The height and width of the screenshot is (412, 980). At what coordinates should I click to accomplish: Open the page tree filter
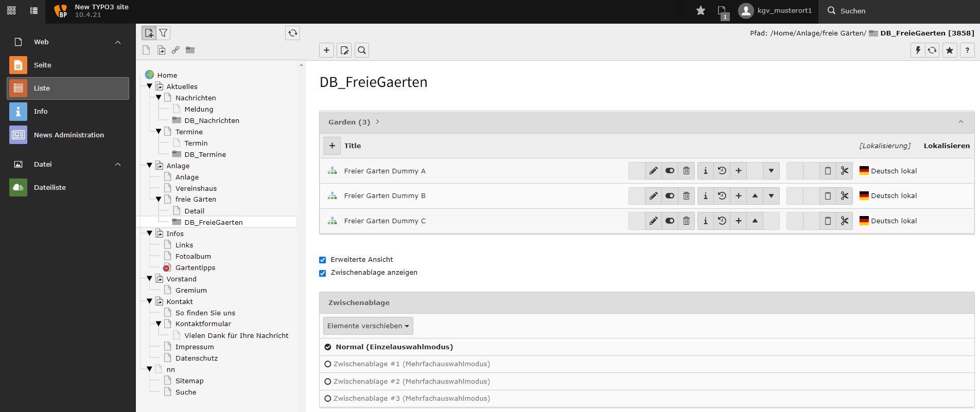(x=163, y=33)
